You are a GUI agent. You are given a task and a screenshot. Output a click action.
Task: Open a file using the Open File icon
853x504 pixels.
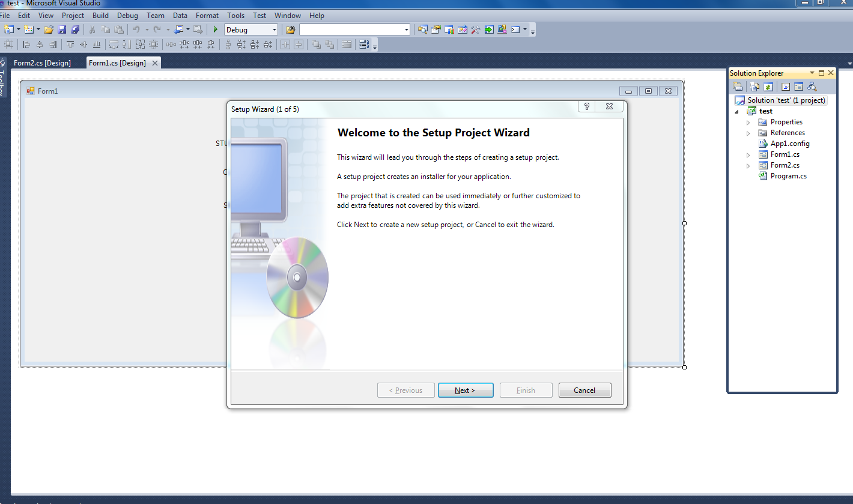(49, 29)
